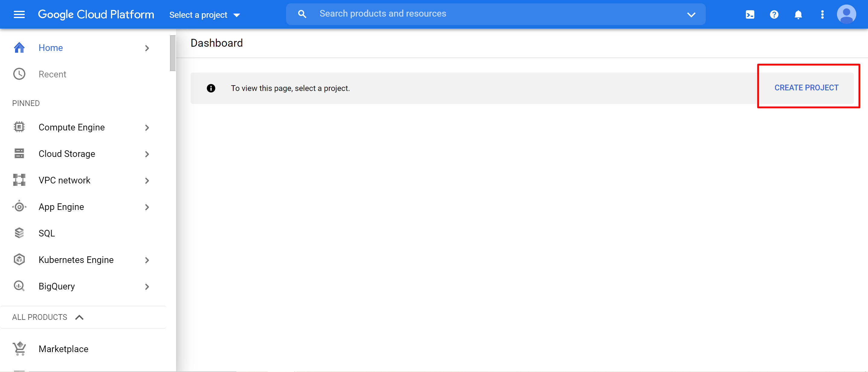Viewport: 868px width, 372px height.
Task: Click the Recent clock icon
Action: coord(19,74)
